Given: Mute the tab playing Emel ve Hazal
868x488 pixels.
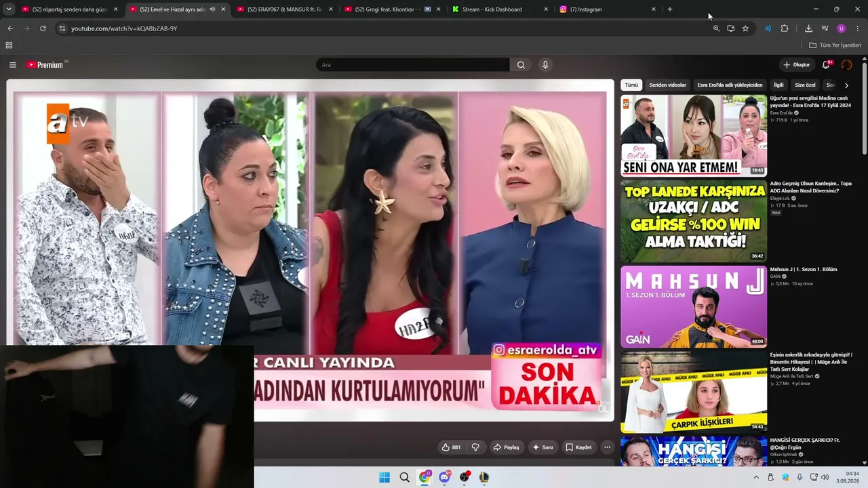Looking at the screenshot, I should tap(212, 9).
